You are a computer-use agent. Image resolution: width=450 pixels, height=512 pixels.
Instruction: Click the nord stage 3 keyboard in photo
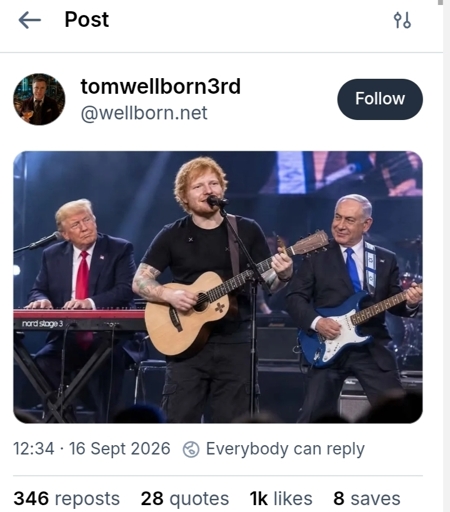(x=79, y=320)
